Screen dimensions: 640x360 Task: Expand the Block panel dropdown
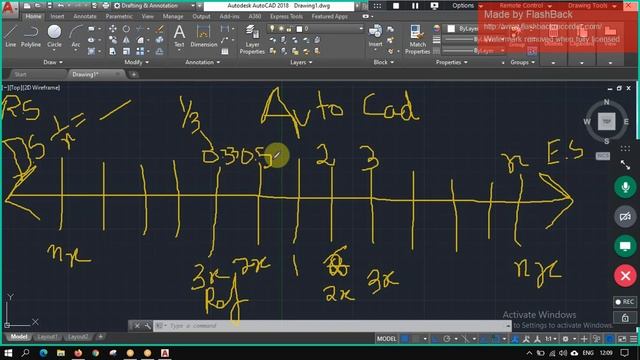coord(383,62)
